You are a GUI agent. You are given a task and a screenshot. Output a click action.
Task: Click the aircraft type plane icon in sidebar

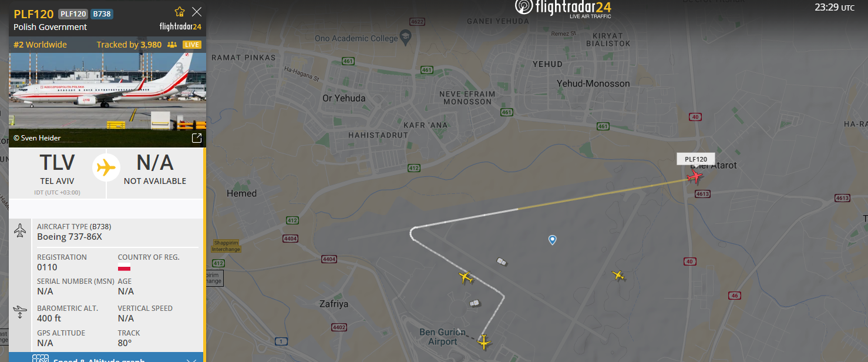(x=20, y=231)
